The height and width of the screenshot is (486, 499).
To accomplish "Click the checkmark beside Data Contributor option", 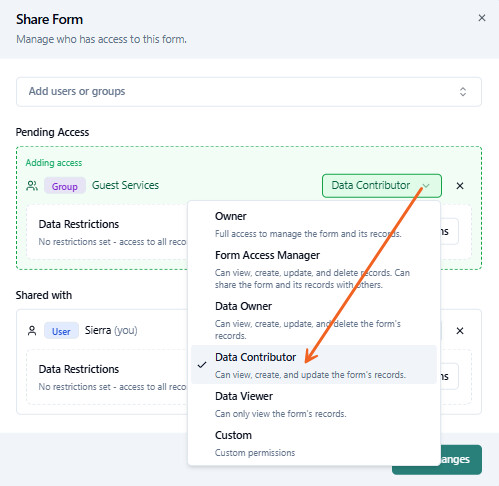I will click(202, 365).
